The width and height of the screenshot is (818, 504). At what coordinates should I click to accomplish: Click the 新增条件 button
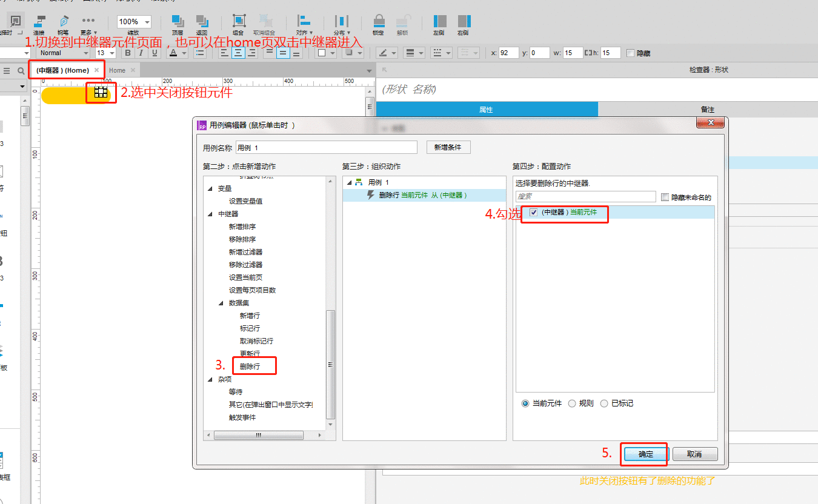[448, 147]
